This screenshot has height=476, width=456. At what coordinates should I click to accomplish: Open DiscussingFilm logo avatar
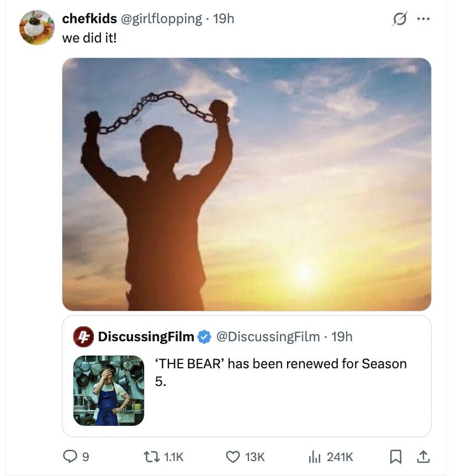click(x=83, y=337)
